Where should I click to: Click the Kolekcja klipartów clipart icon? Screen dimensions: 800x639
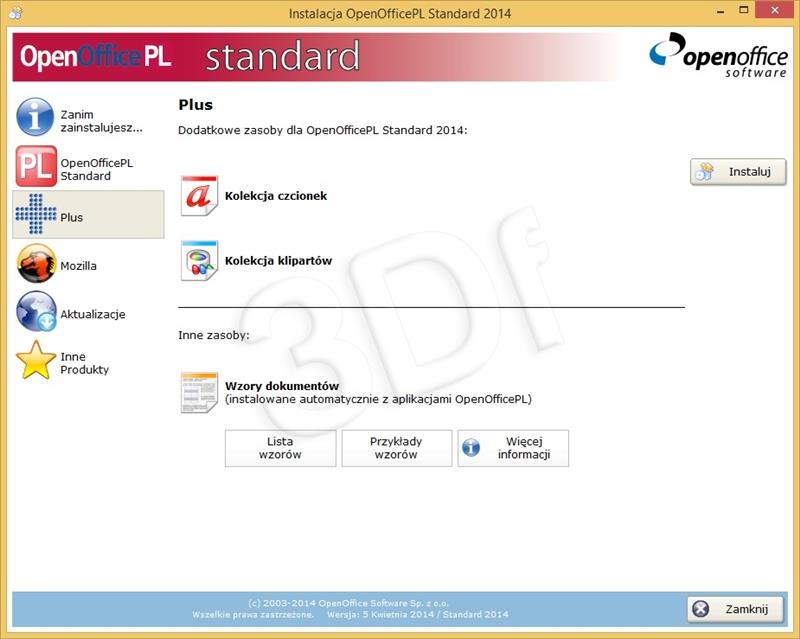[x=199, y=261]
